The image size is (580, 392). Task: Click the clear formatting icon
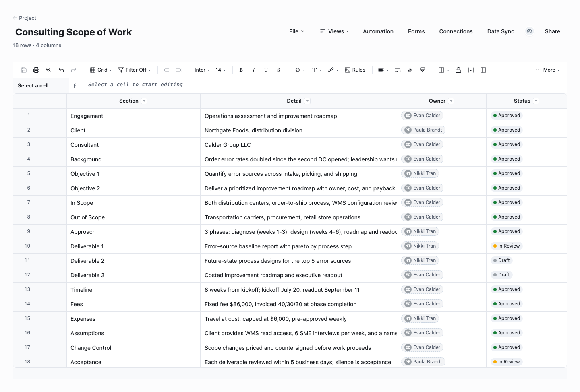click(410, 70)
